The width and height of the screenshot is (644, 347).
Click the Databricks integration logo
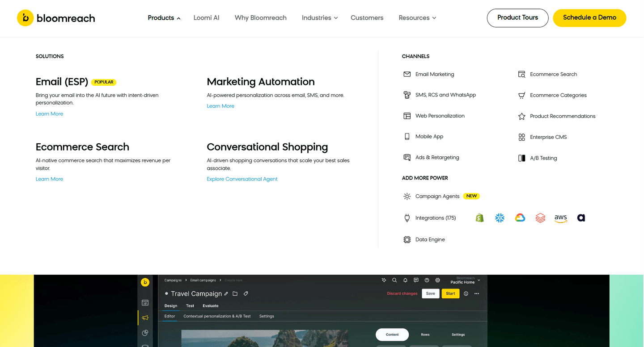(540, 218)
